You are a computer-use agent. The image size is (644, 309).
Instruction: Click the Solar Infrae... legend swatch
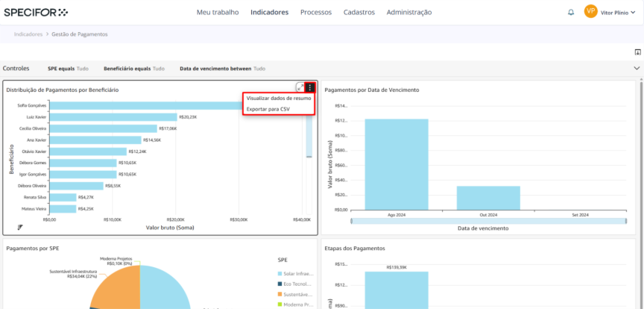280,274
